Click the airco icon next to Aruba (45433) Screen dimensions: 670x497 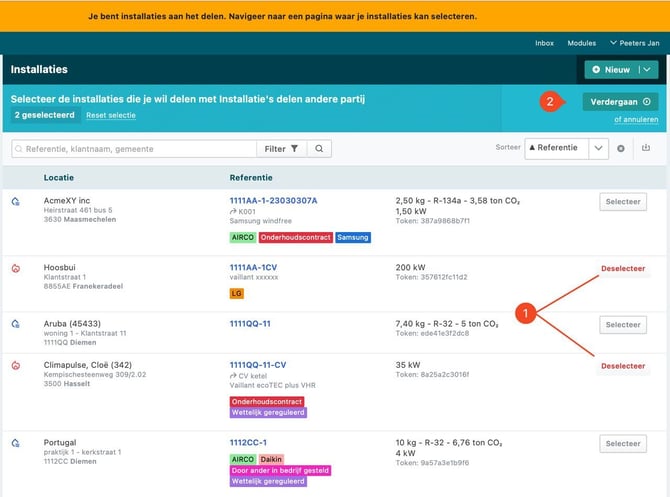pyautogui.click(x=15, y=324)
